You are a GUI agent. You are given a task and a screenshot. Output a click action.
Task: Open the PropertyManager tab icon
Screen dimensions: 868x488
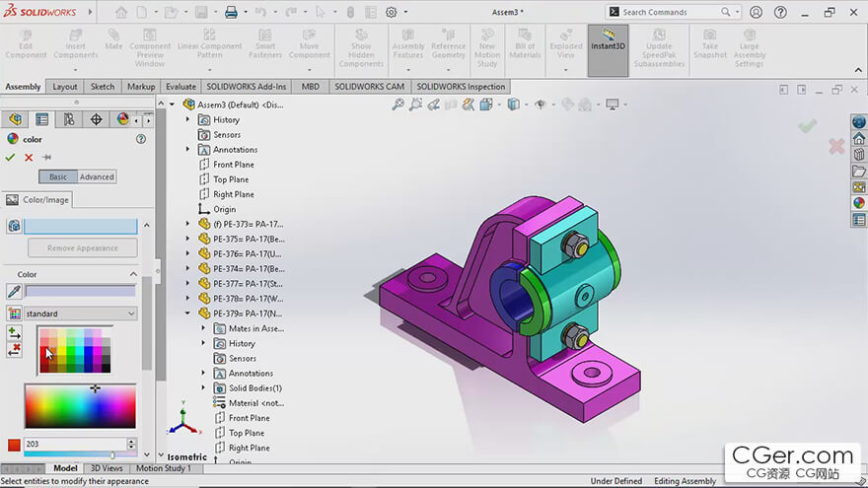(42, 119)
